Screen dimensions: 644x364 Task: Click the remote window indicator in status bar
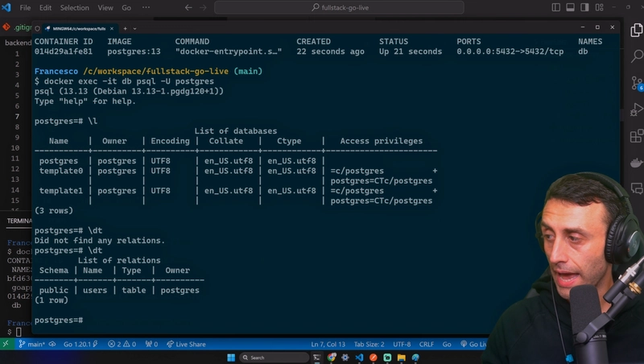(6, 345)
